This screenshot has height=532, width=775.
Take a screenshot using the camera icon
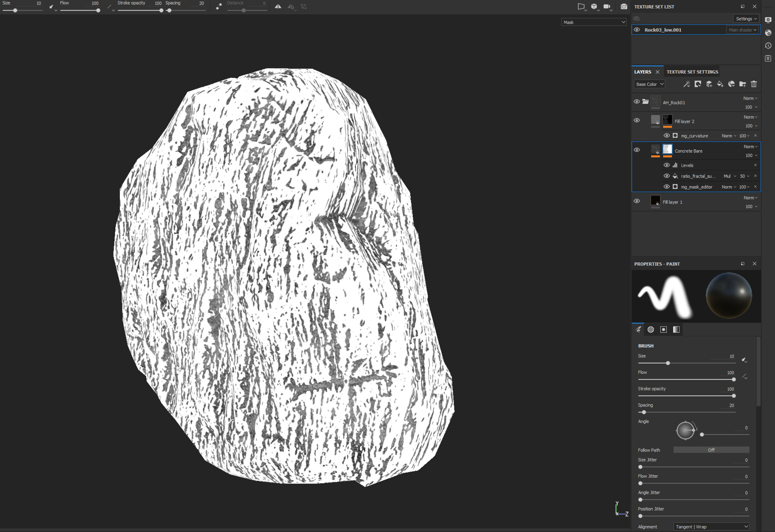click(x=624, y=6)
